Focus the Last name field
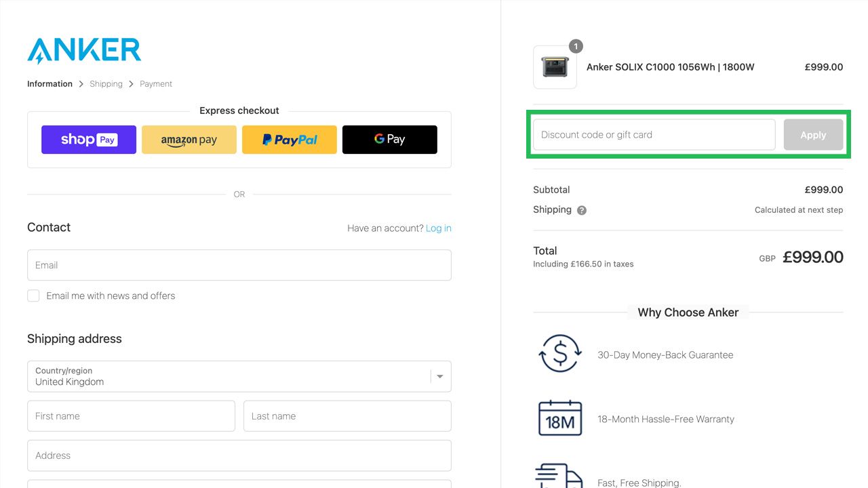The height and width of the screenshot is (488, 868). 347,416
